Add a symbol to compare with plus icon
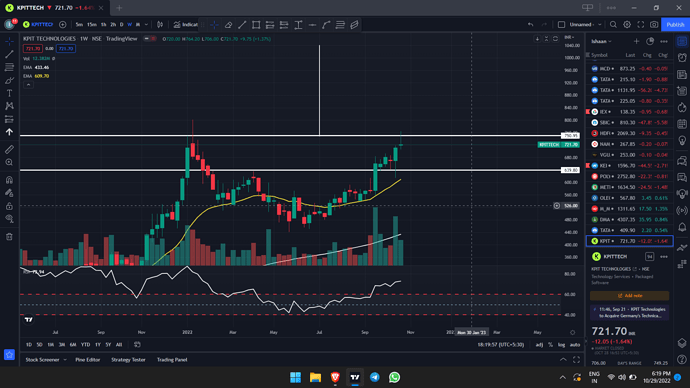 62,25
